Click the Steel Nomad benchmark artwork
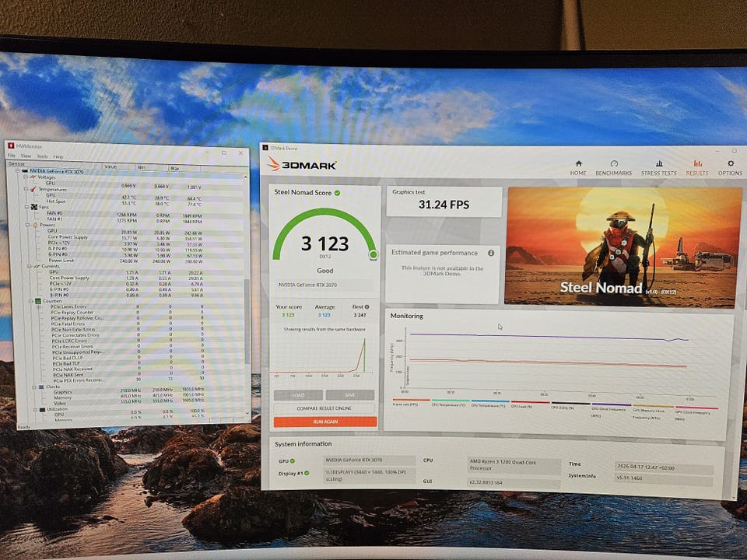Image resolution: width=747 pixels, height=560 pixels. 623,246
